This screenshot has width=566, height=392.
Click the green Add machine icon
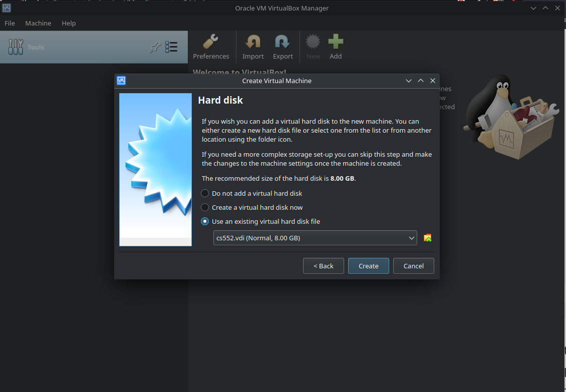(336, 47)
